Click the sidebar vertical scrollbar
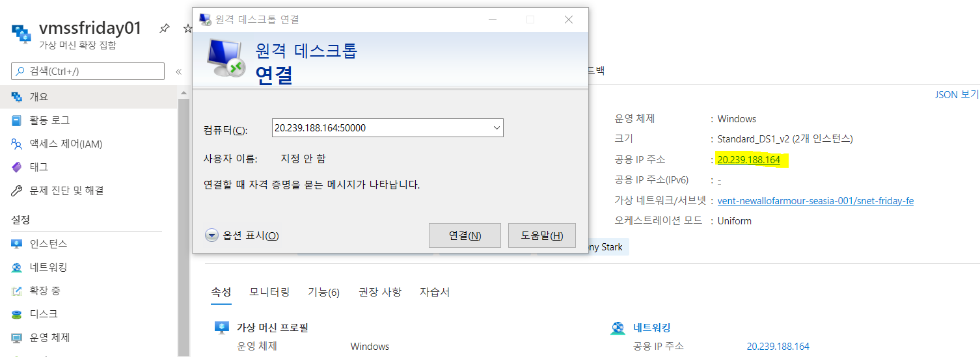 pyautogui.click(x=184, y=228)
